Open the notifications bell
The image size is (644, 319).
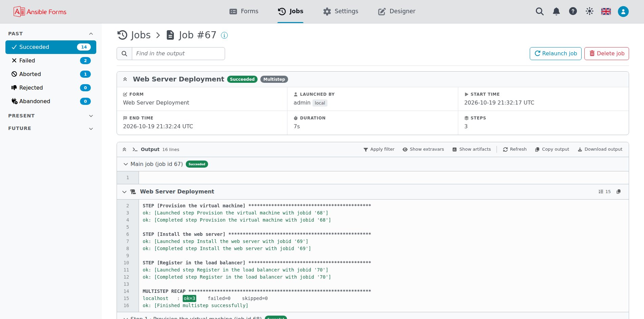tap(556, 12)
